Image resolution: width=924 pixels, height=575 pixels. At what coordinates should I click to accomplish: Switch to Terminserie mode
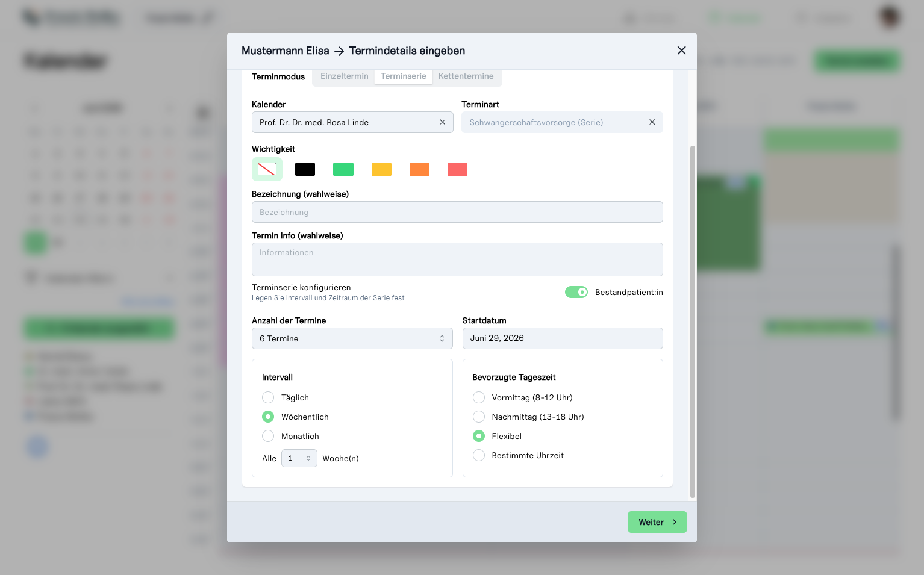404,76
